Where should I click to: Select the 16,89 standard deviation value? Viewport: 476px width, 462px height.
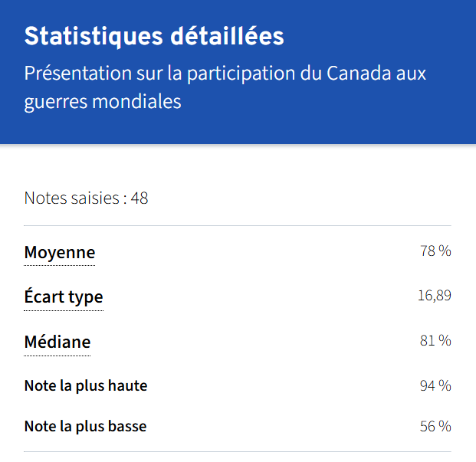pos(435,296)
